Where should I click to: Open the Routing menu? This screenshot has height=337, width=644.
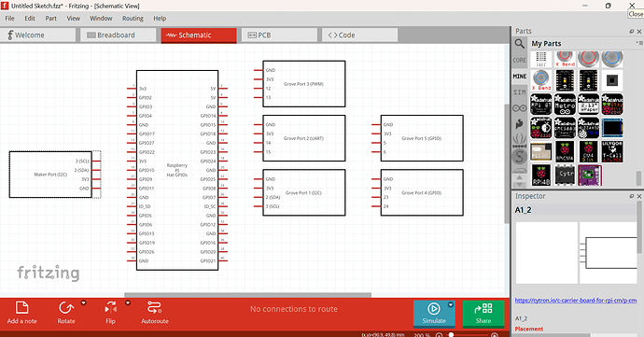coord(133,19)
